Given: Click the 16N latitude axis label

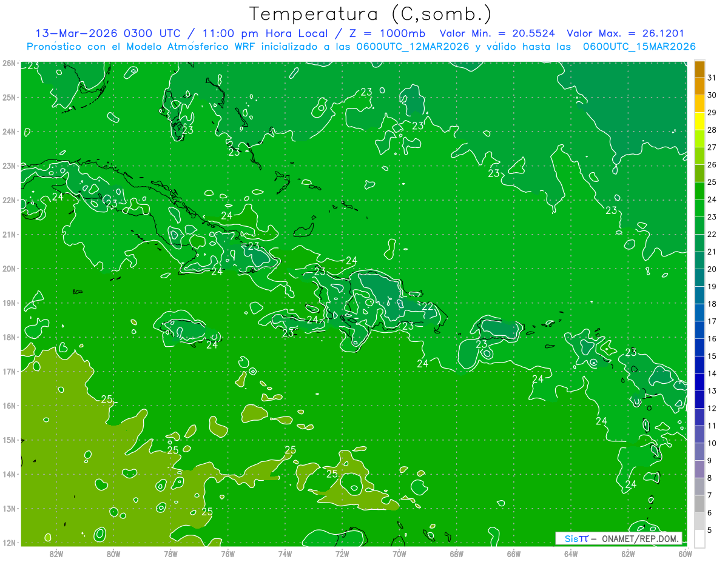Looking at the screenshot, I should pos(8,406).
